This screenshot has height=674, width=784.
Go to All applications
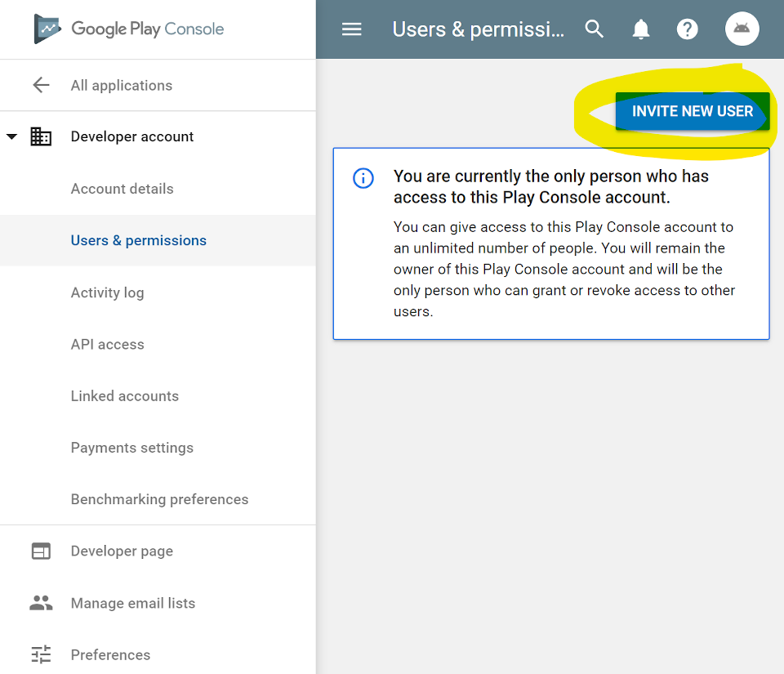click(122, 86)
